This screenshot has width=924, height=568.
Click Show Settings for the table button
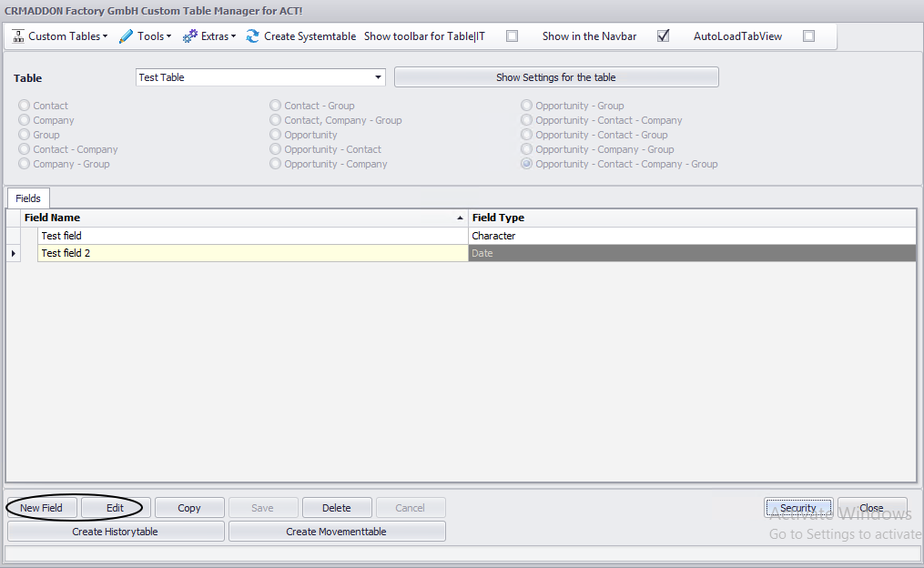(x=556, y=77)
